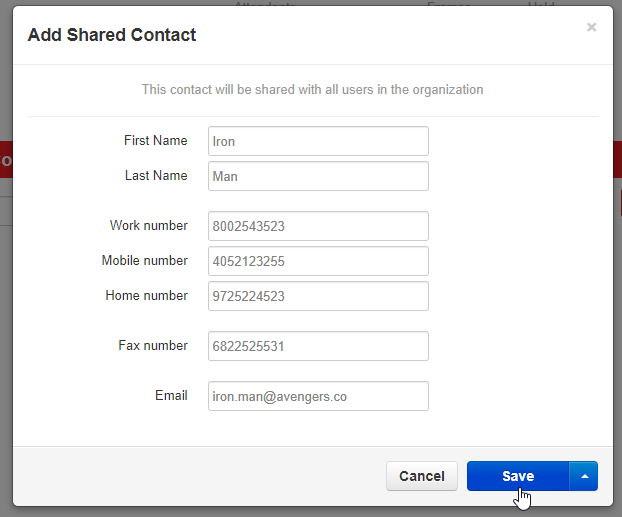Click into the Last Name field containing Man

pos(318,176)
